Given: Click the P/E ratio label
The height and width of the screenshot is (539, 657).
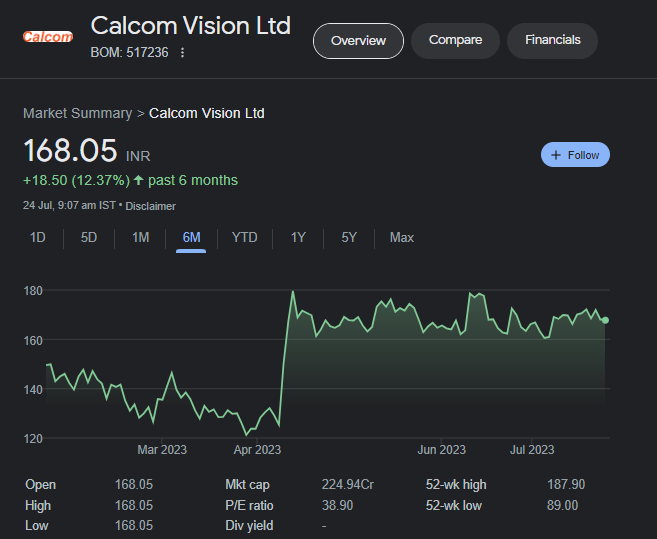Looking at the screenshot, I should 249,505.
